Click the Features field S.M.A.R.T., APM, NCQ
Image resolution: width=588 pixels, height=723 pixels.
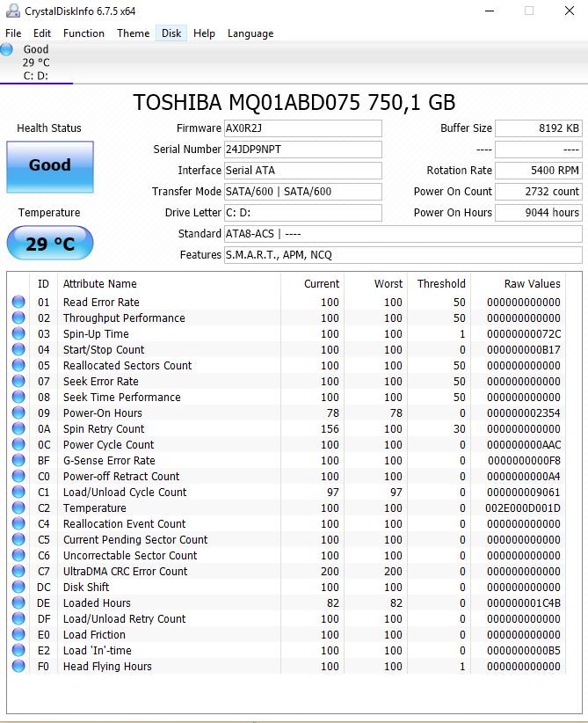point(403,255)
